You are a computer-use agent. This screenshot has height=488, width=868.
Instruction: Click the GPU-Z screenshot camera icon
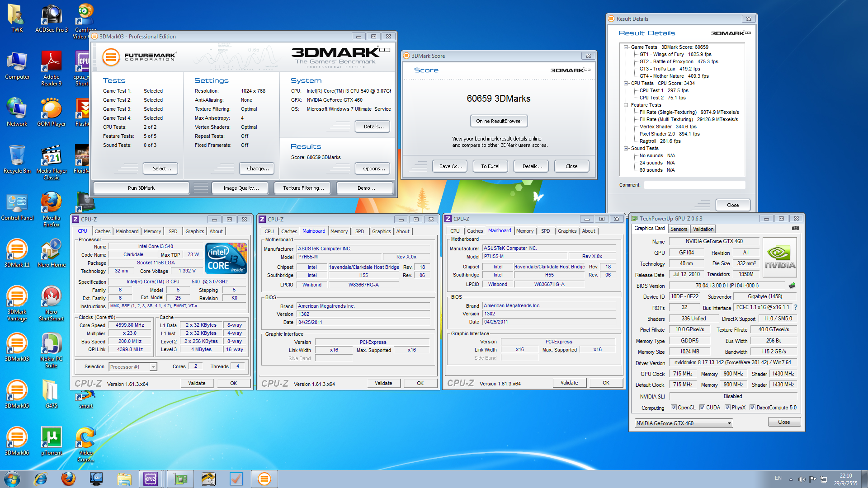[796, 228]
